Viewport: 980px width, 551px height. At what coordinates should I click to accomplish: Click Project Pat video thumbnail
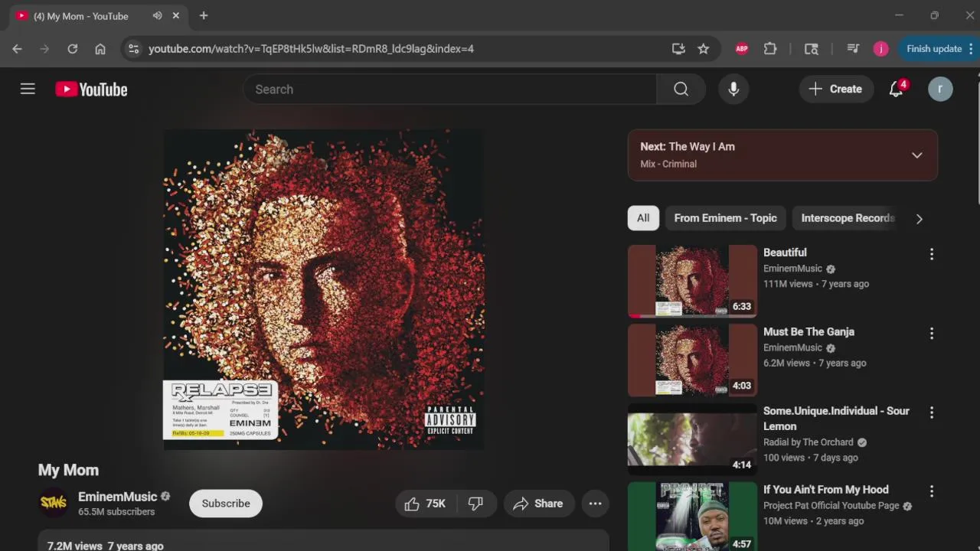pos(692,517)
